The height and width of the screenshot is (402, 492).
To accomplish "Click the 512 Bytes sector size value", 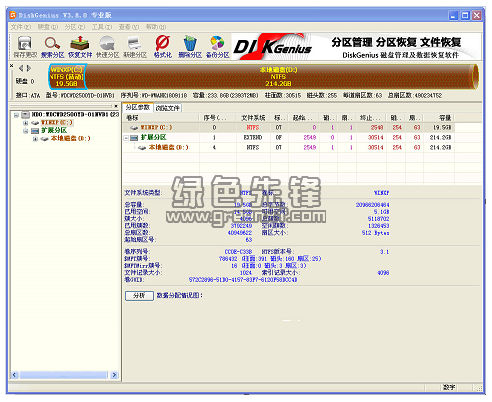I will tap(375, 233).
